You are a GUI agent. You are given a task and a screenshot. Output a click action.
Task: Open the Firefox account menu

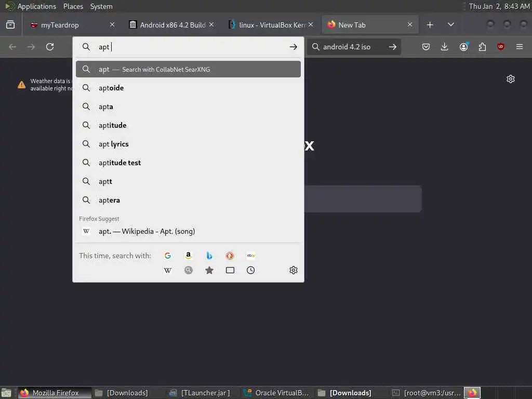[x=464, y=46]
